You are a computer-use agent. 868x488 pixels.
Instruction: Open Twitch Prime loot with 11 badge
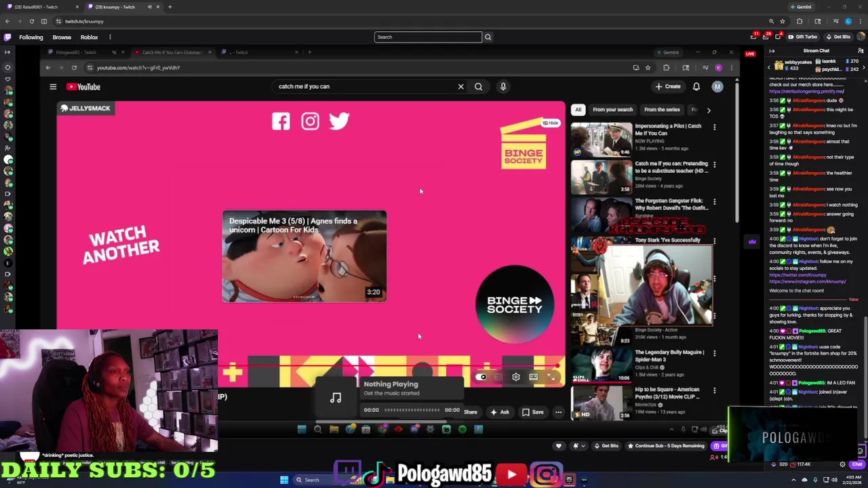(x=754, y=37)
